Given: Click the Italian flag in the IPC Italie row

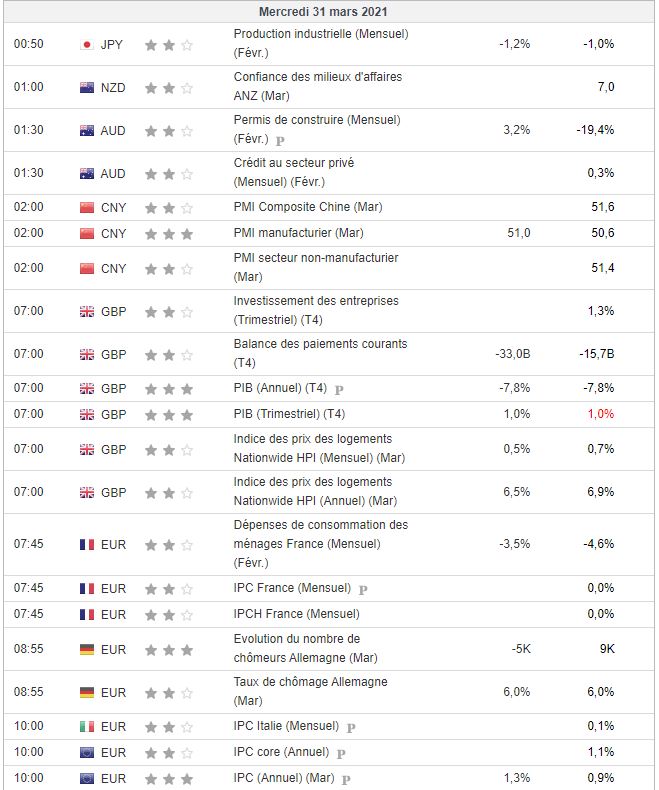Looking at the screenshot, I should pyautogui.click(x=87, y=726).
